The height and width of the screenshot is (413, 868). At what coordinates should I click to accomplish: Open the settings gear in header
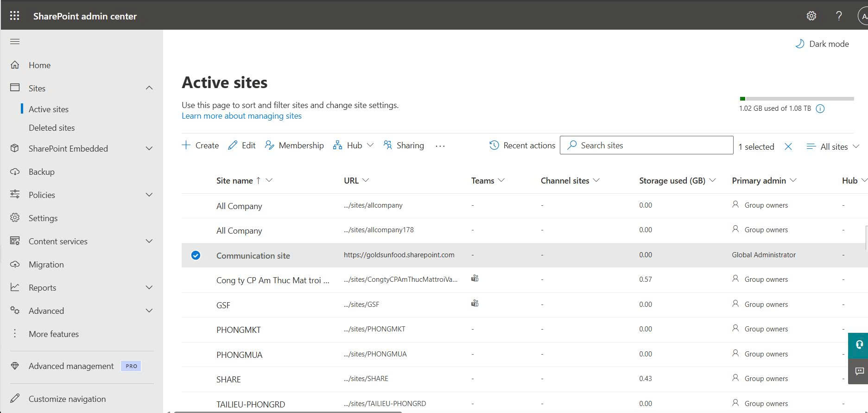pyautogui.click(x=811, y=16)
